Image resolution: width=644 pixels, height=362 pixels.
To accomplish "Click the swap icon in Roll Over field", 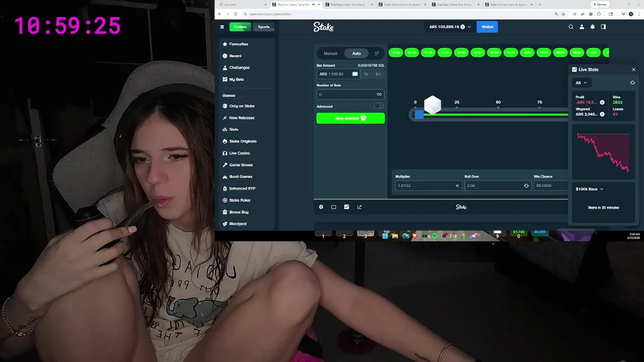I will 526,186.
